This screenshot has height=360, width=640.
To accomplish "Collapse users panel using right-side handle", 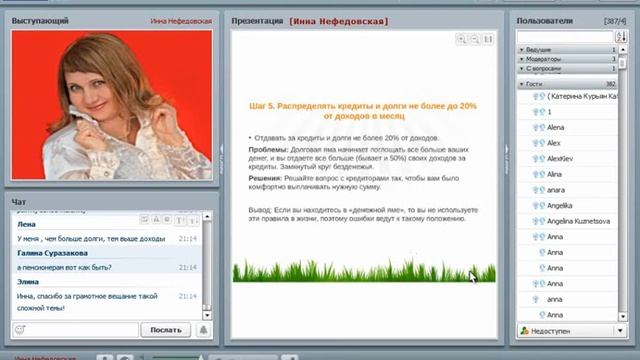I will pyautogui.click(x=507, y=160).
